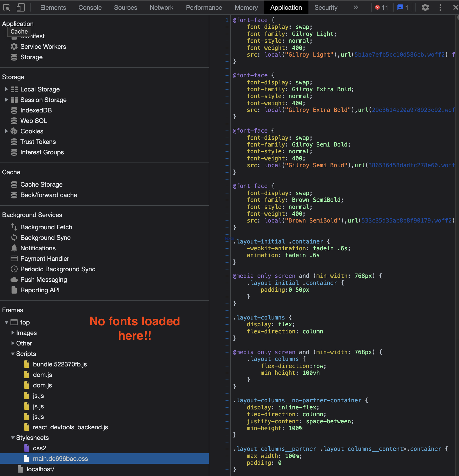Screen dimensions: 459x476
Task: Click the 11 errors counter
Action: tap(382, 7)
